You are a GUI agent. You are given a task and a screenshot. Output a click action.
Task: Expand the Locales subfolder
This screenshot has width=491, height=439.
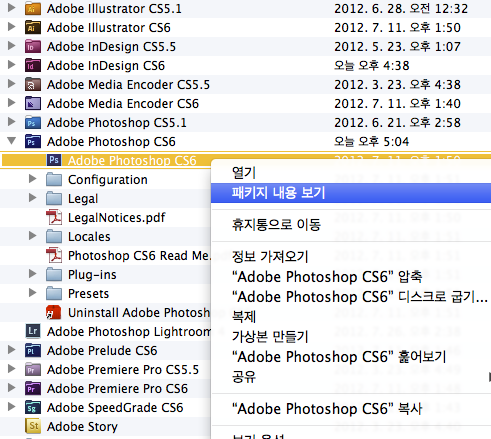pyautogui.click(x=32, y=235)
